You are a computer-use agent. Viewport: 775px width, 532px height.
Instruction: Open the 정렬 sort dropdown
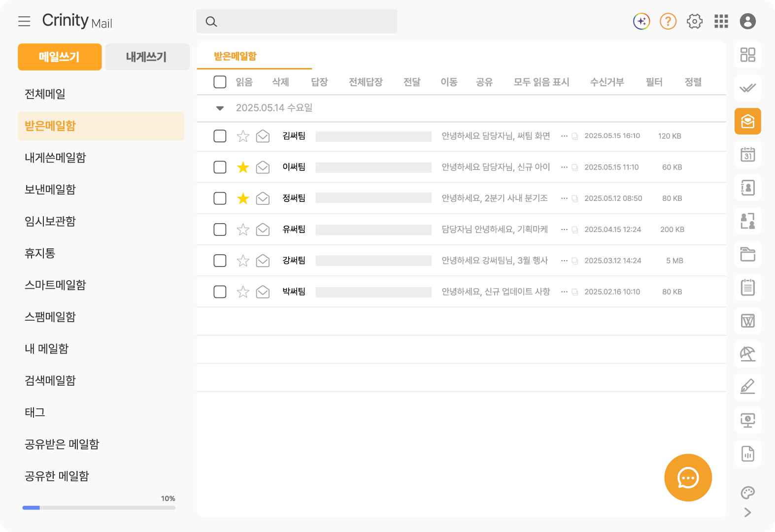click(693, 82)
